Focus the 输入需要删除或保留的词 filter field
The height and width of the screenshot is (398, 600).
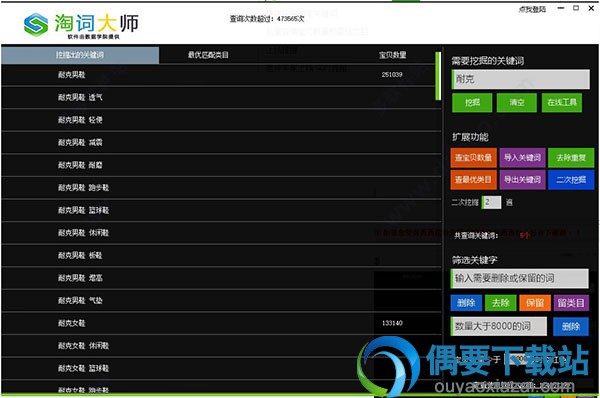click(x=520, y=278)
